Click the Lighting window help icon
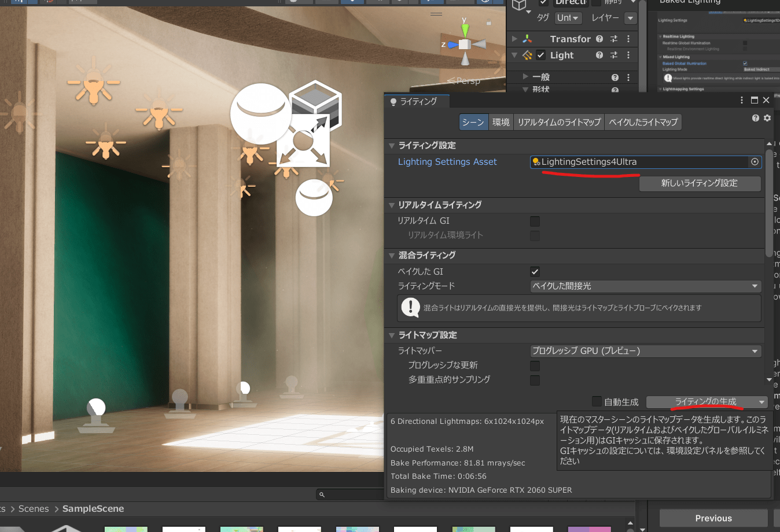This screenshot has width=780, height=532. [755, 118]
